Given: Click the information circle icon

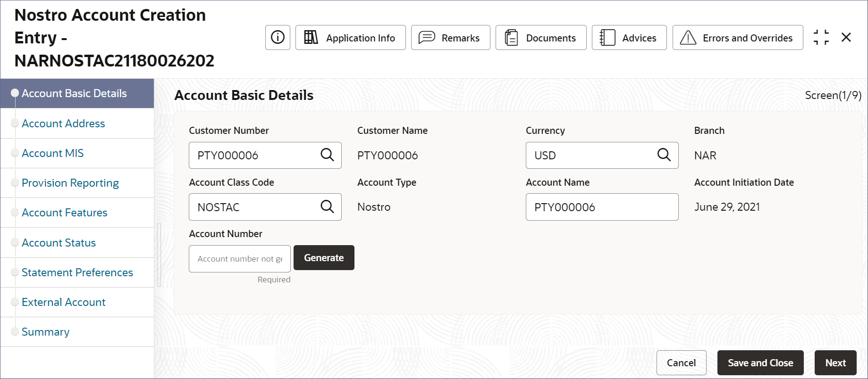Looking at the screenshot, I should tap(278, 37).
